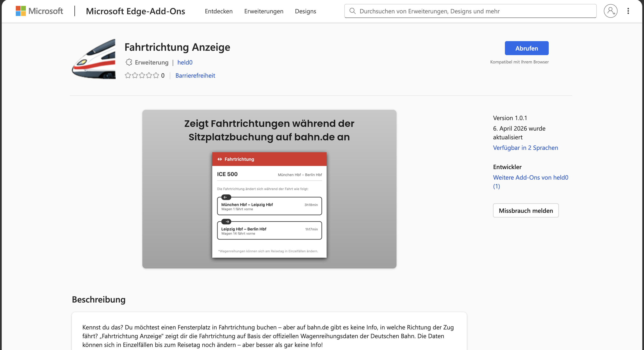
Task: Click the Beschreibung heading
Action: pos(99,299)
